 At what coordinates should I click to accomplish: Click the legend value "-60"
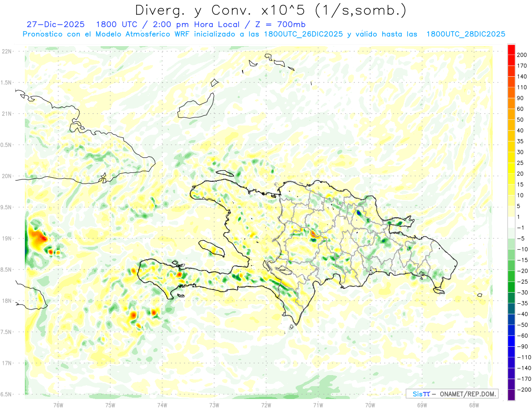click(x=521, y=336)
